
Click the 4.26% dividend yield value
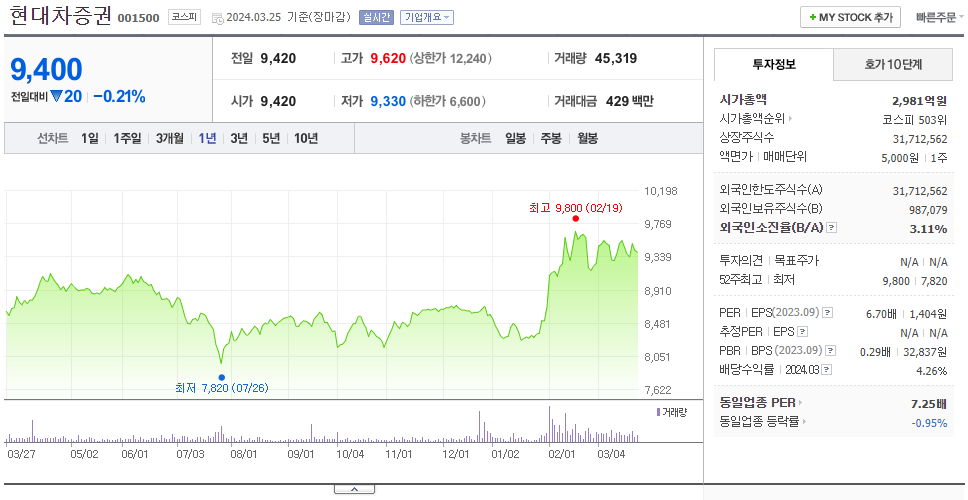932,371
